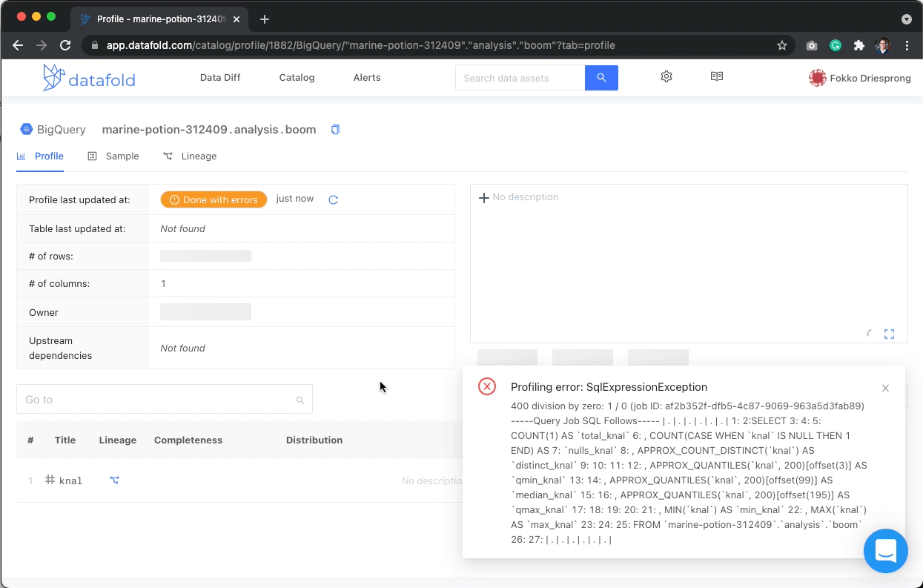The image size is (923, 588).
Task: Open a new browser tab
Action: pos(265,19)
